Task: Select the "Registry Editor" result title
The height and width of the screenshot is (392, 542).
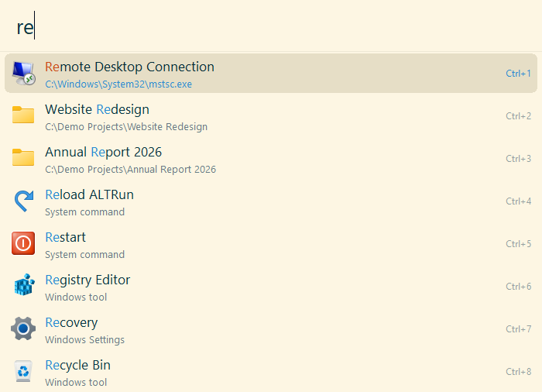Action: coord(87,280)
